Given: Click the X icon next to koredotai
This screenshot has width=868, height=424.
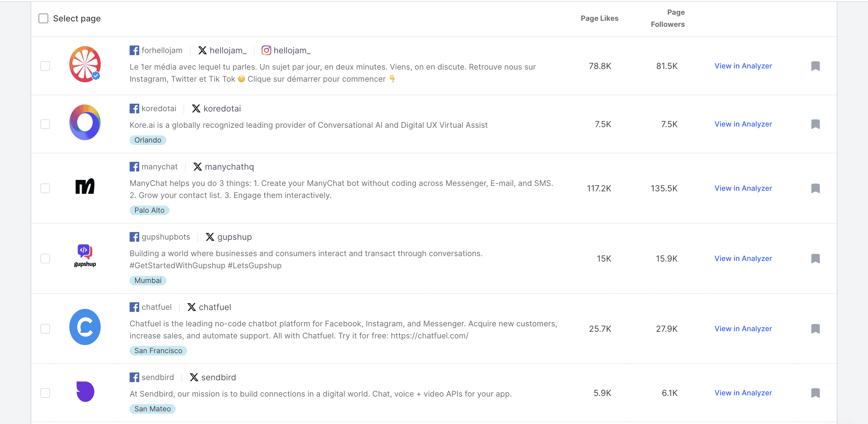Looking at the screenshot, I should (x=196, y=108).
